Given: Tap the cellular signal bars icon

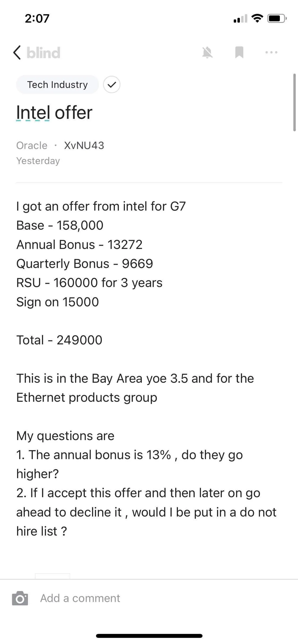Looking at the screenshot, I should pos(240,19).
